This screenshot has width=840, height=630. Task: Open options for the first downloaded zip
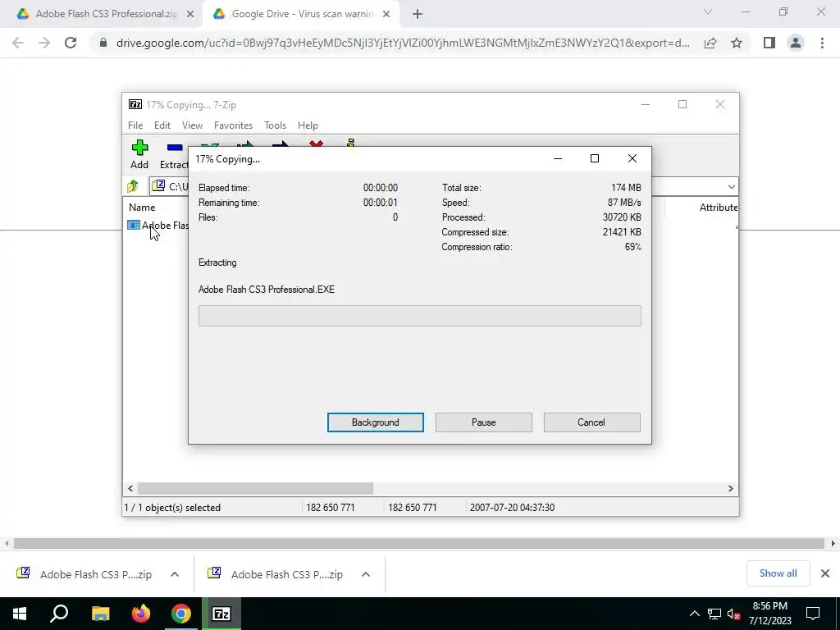(175, 574)
